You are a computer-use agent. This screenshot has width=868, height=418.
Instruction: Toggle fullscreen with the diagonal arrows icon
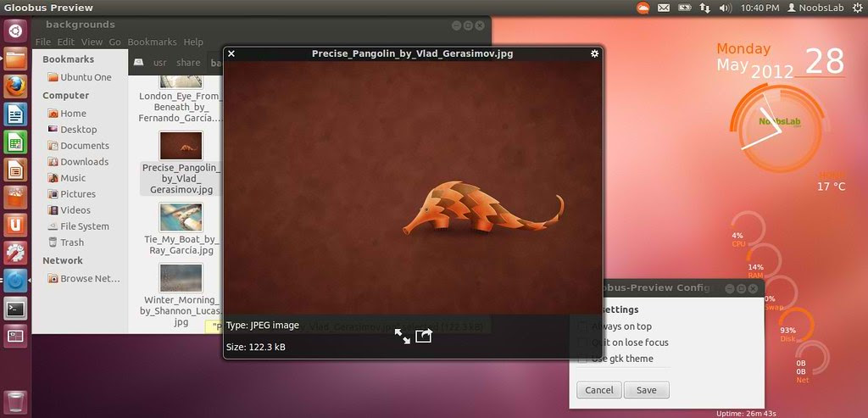pos(403,336)
